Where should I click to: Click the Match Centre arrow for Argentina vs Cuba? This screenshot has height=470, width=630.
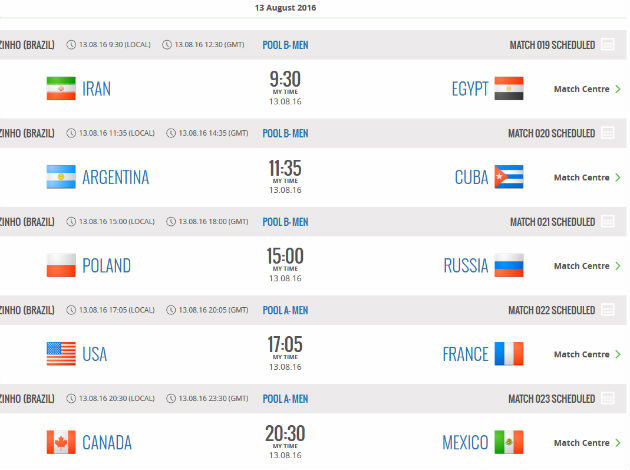pos(618,177)
